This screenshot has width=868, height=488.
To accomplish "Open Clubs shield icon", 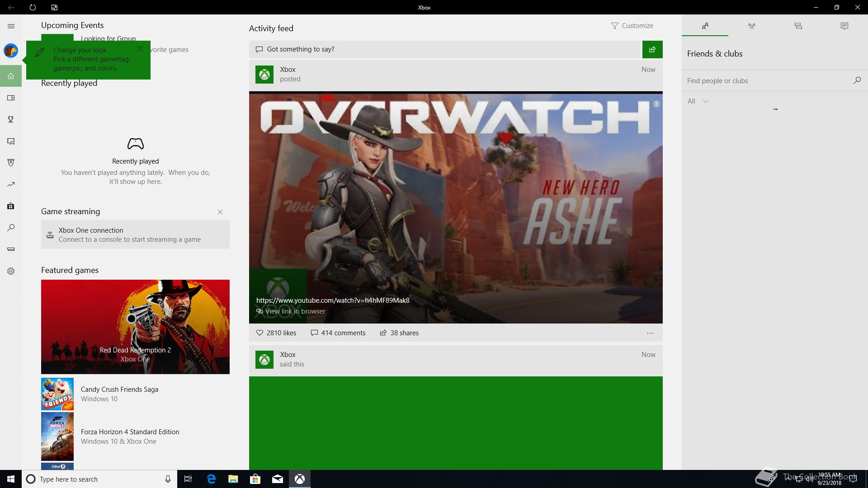I will pyautogui.click(x=11, y=163).
